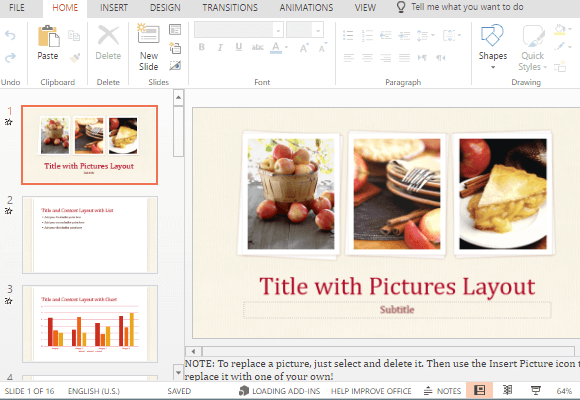This screenshot has width=580, height=400.
Task: Select slide 1 thumbnail in panel
Action: (90, 145)
